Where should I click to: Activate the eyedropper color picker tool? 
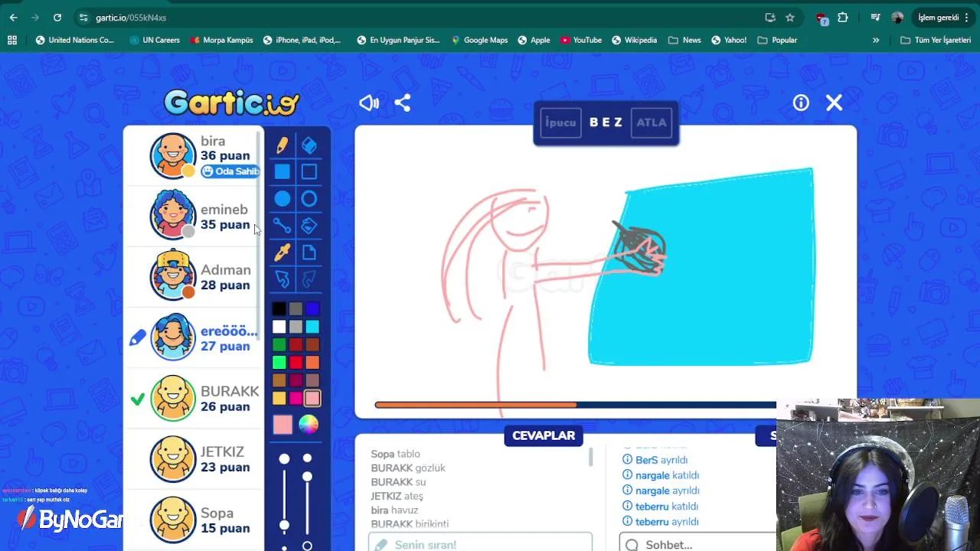(282, 253)
